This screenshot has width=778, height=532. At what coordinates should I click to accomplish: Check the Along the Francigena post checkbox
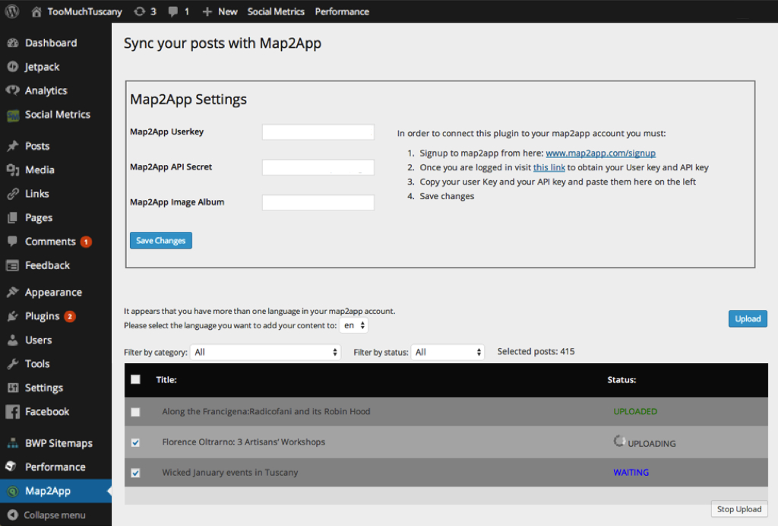point(135,412)
